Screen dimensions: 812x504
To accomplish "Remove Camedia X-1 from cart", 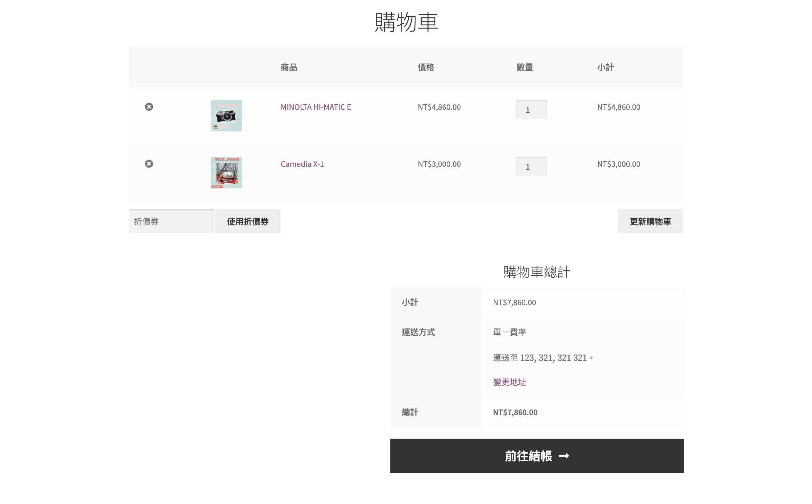I will click(149, 164).
